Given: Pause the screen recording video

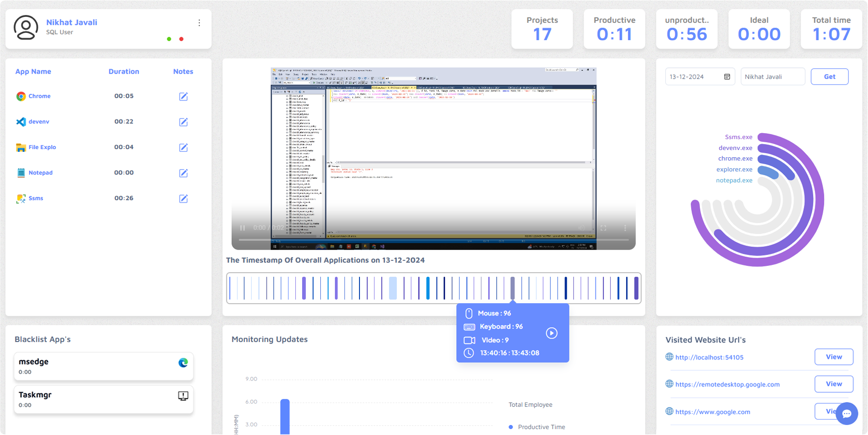Looking at the screenshot, I should pyautogui.click(x=243, y=228).
